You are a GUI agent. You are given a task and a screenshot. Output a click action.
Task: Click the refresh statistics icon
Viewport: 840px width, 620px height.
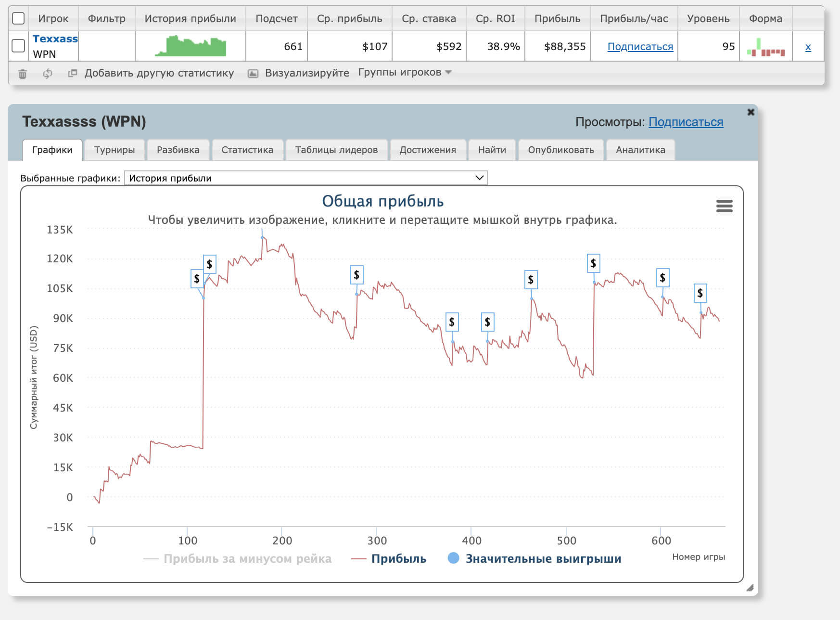(x=48, y=74)
